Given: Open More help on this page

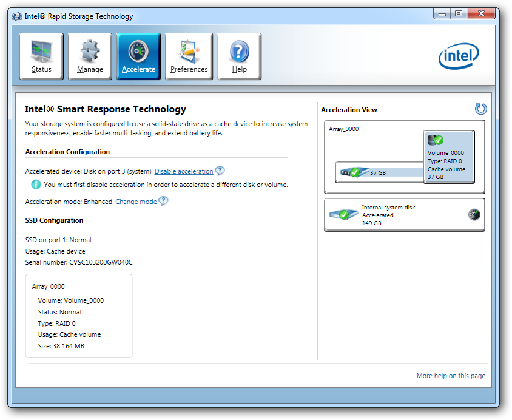Looking at the screenshot, I should click(451, 376).
